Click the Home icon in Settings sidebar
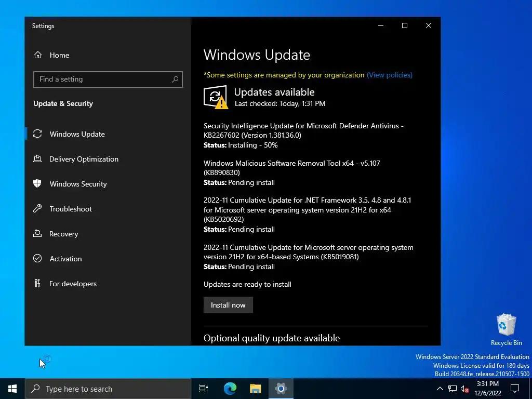This screenshot has height=399, width=532. 37,55
